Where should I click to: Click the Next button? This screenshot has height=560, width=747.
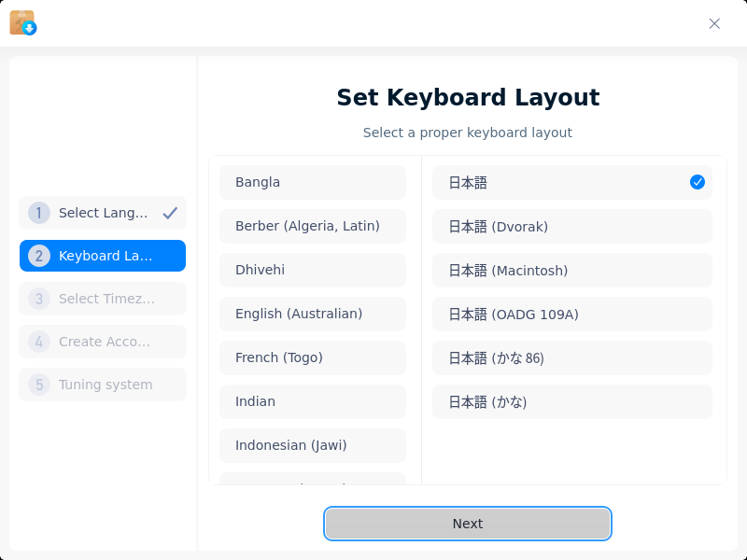468,524
